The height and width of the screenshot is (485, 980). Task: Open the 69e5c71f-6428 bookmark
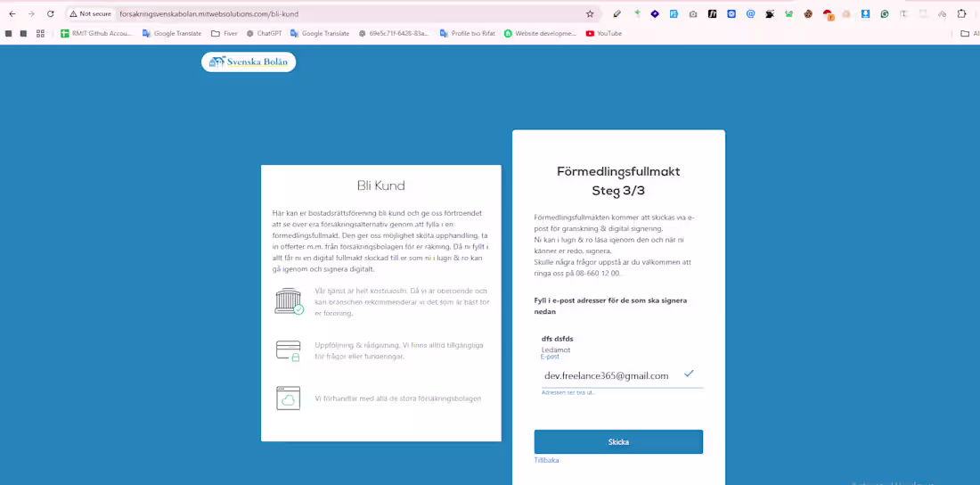pyautogui.click(x=395, y=33)
